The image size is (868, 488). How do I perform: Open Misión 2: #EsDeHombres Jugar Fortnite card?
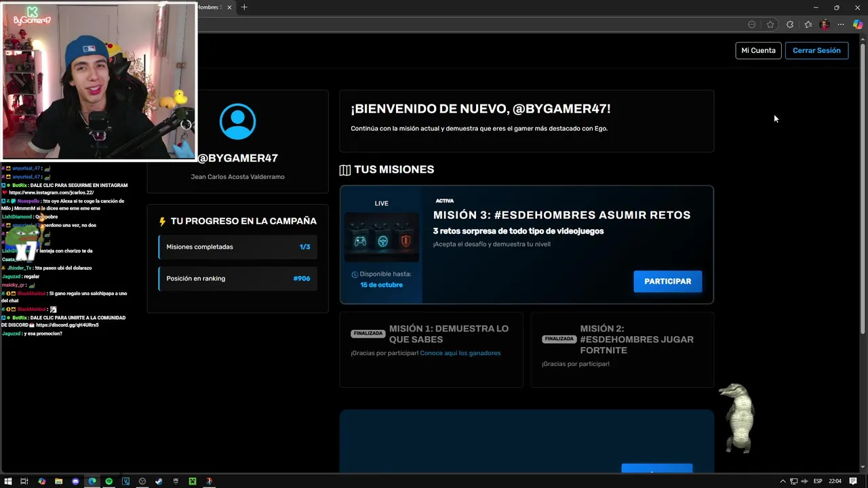click(622, 350)
